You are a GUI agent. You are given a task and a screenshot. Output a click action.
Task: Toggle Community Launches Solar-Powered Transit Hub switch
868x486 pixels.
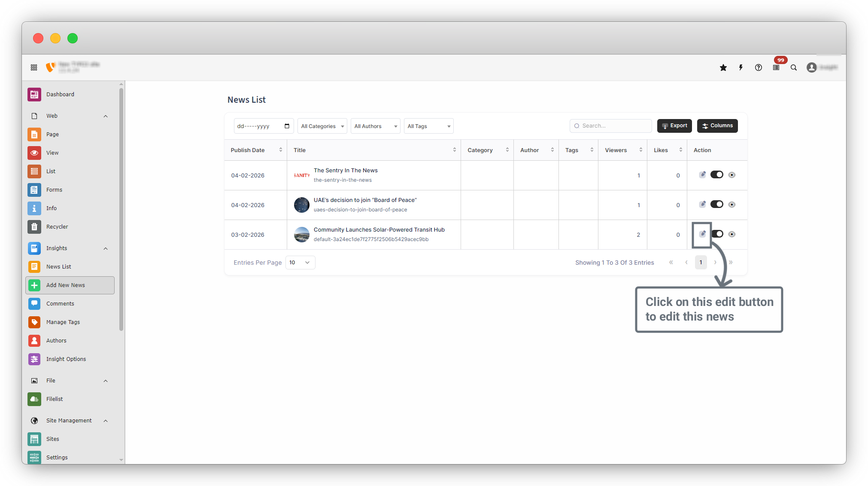click(x=717, y=234)
